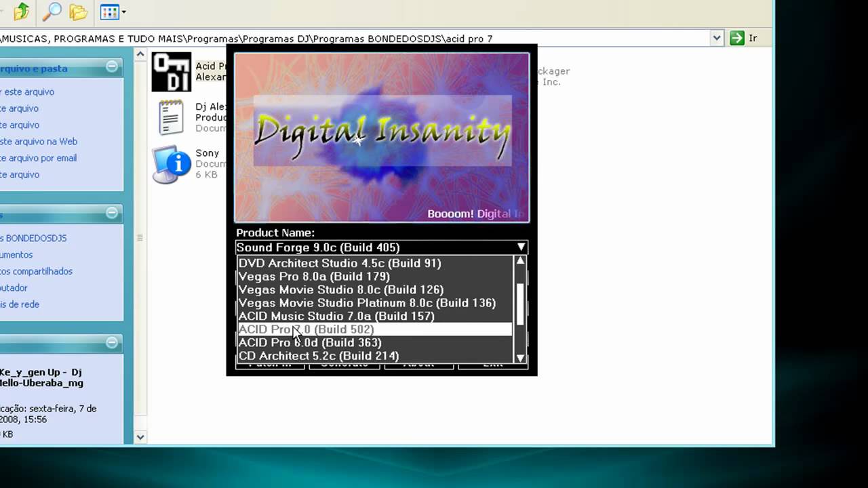
Task: Select the Dj Alex text document icon
Action: (171, 117)
